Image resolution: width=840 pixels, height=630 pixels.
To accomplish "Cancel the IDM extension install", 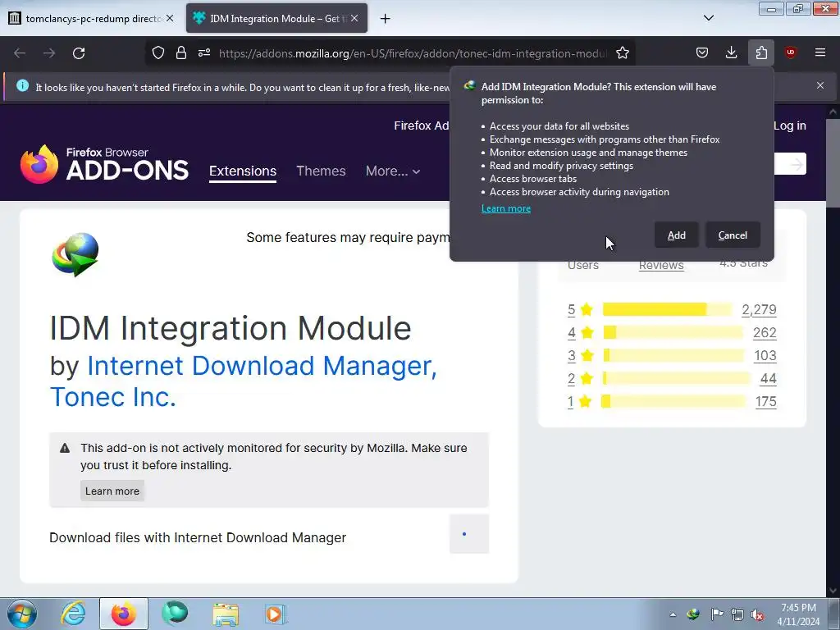I will tap(733, 235).
